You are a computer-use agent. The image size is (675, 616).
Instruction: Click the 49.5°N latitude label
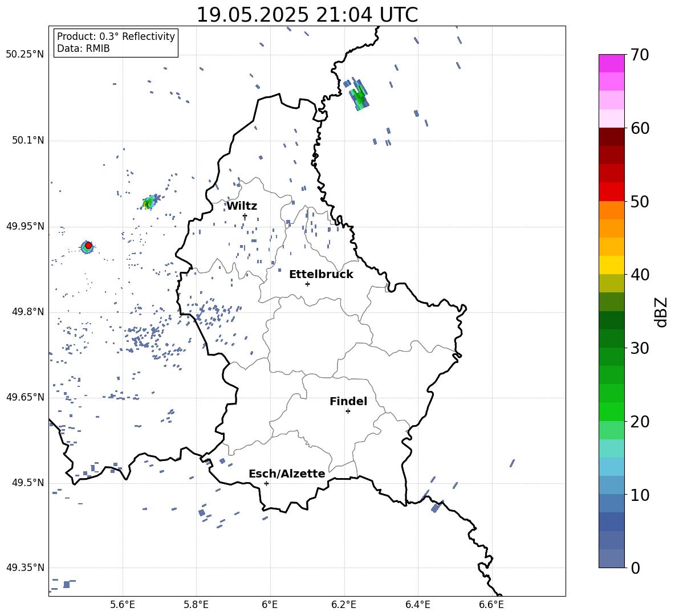tap(27, 483)
